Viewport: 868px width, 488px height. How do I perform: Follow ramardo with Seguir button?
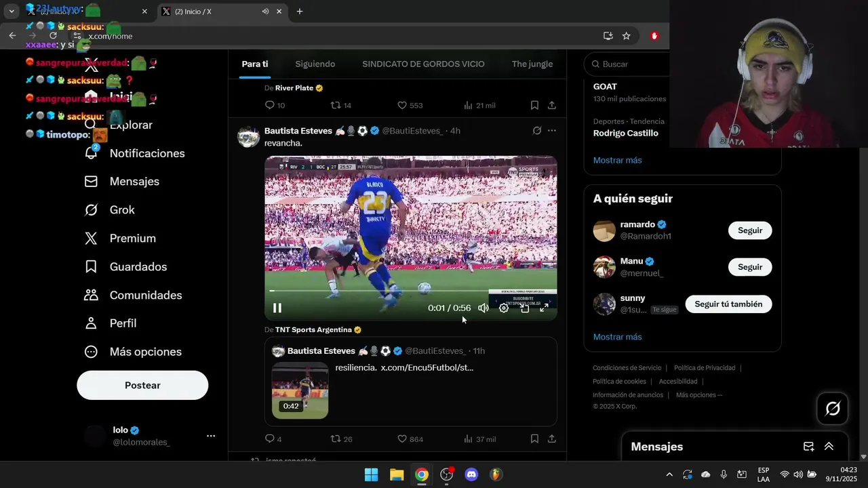coord(750,230)
